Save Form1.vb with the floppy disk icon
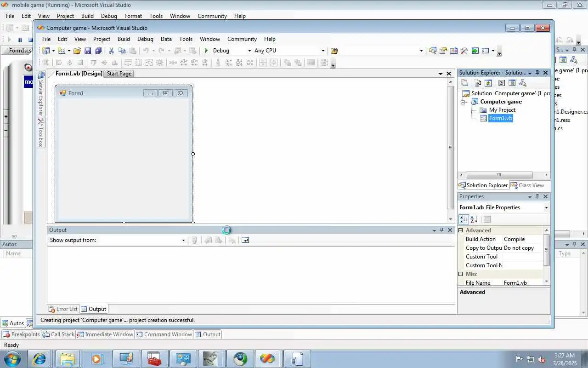 click(x=88, y=51)
